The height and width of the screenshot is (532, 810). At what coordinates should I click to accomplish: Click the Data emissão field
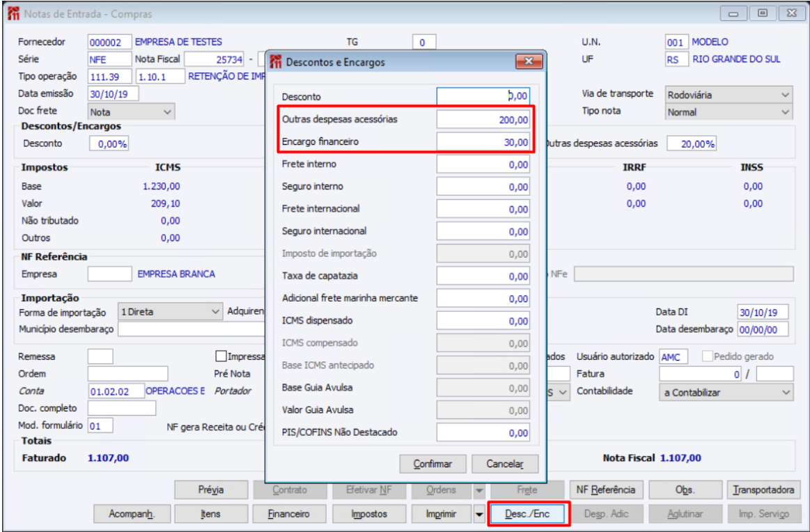click(113, 94)
